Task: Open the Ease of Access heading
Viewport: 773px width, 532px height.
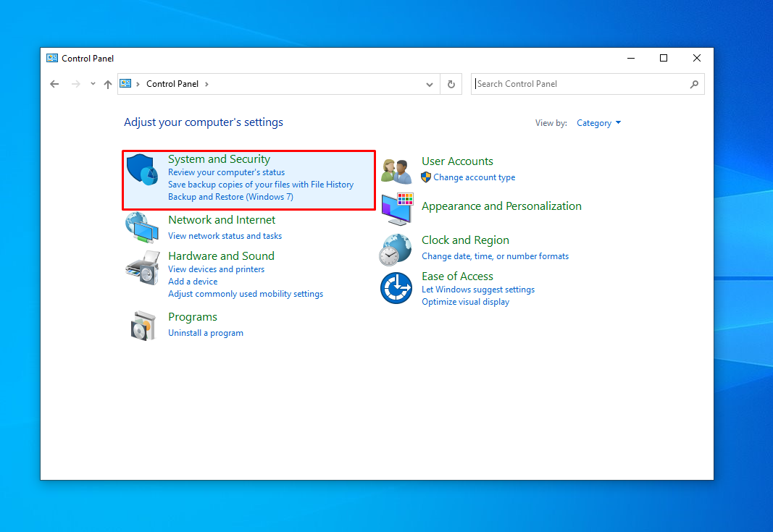Action: 457,276
